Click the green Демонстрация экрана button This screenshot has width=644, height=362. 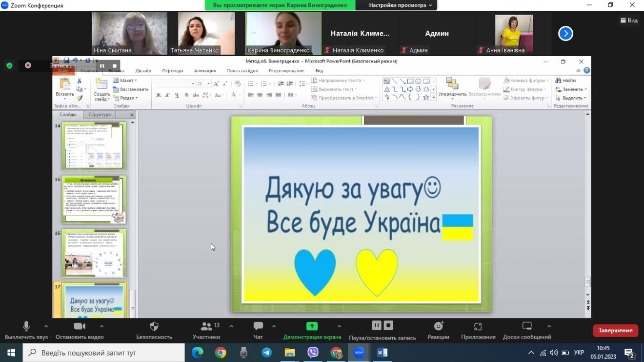tap(312, 330)
